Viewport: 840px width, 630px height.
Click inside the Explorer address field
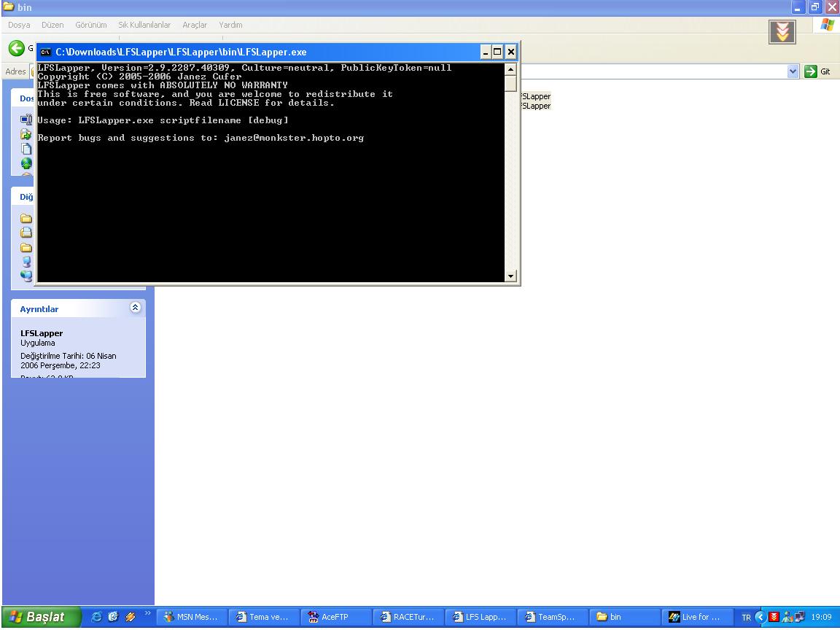point(653,71)
